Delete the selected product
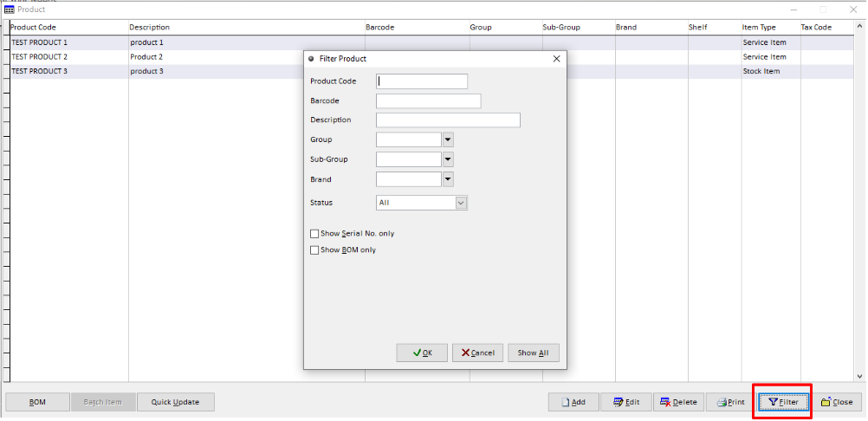The width and height of the screenshot is (868, 421). pos(678,402)
